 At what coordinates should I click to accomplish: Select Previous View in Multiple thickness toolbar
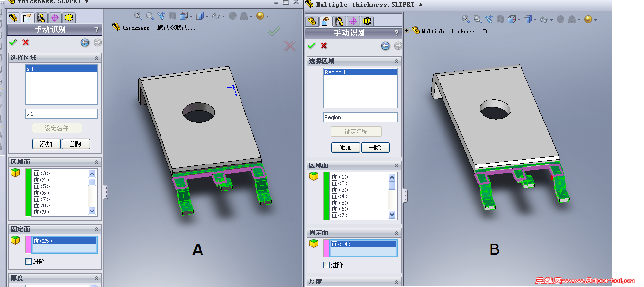489,19
